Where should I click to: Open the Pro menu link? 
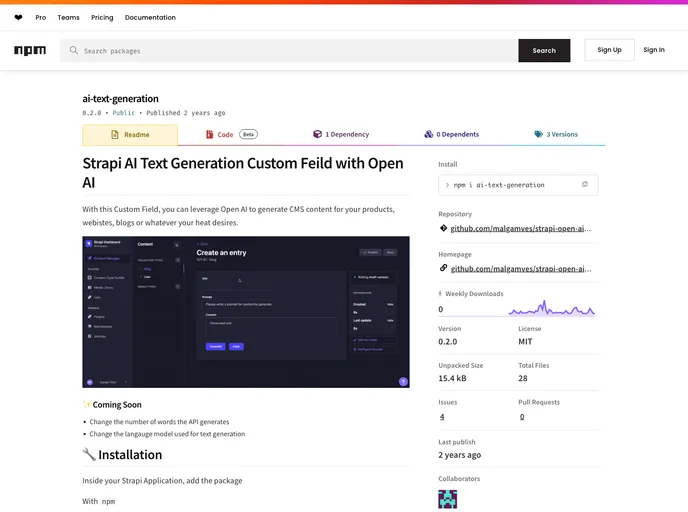click(x=40, y=18)
